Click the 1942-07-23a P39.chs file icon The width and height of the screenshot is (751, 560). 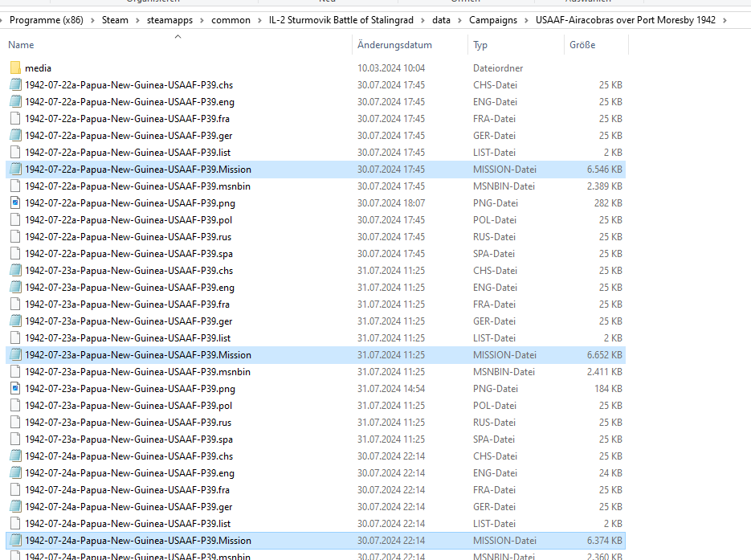tap(15, 271)
